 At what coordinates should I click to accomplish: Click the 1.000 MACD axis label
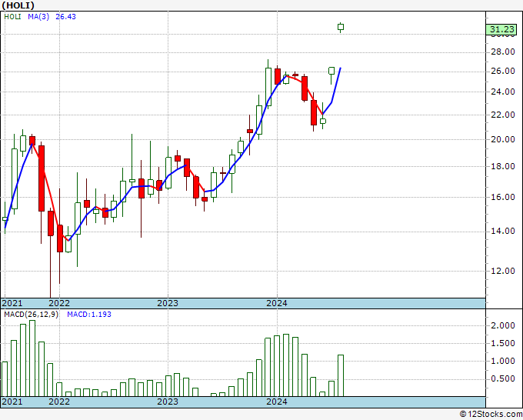pos(503,361)
